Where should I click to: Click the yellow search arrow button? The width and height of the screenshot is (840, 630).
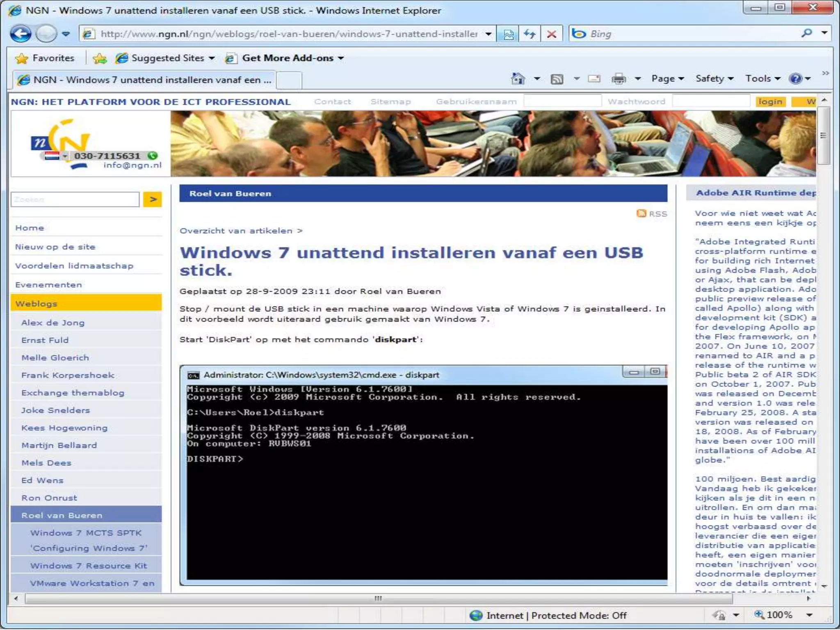153,199
